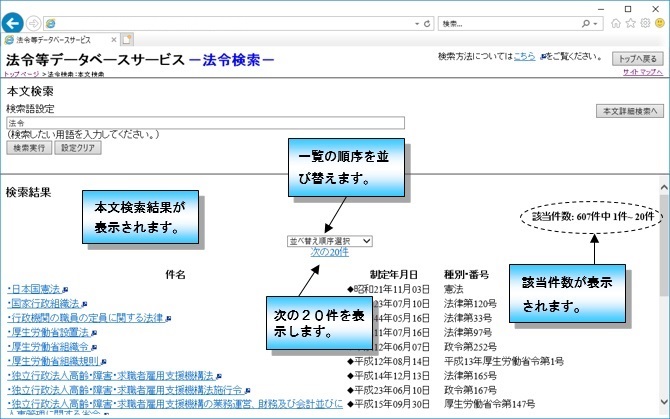
Task: Open the browser Home icon
Action: pos(616,22)
